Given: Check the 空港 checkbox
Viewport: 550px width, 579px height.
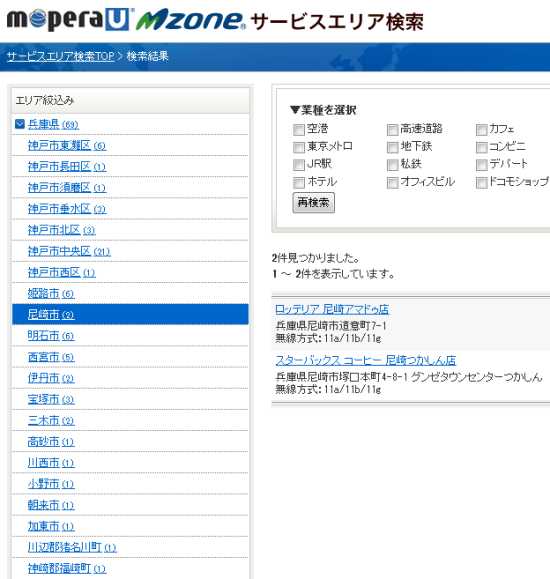Looking at the screenshot, I should tap(298, 130).
